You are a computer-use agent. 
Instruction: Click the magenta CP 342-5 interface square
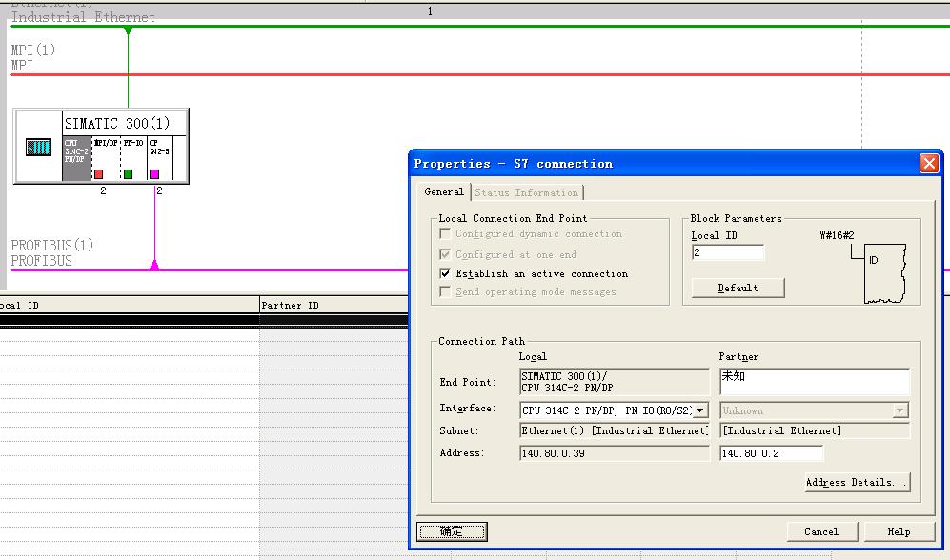(154, 174)
